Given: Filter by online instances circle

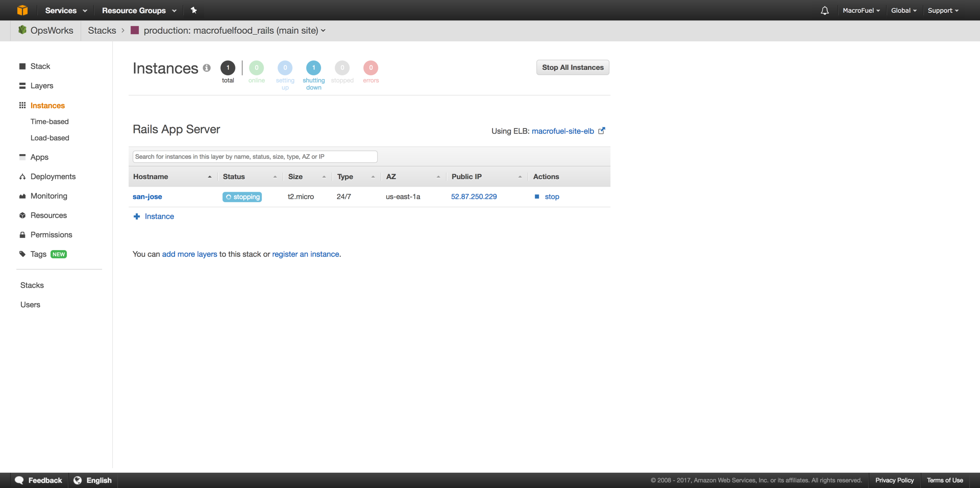Looking at the screenshot, I should click(256, 67).
